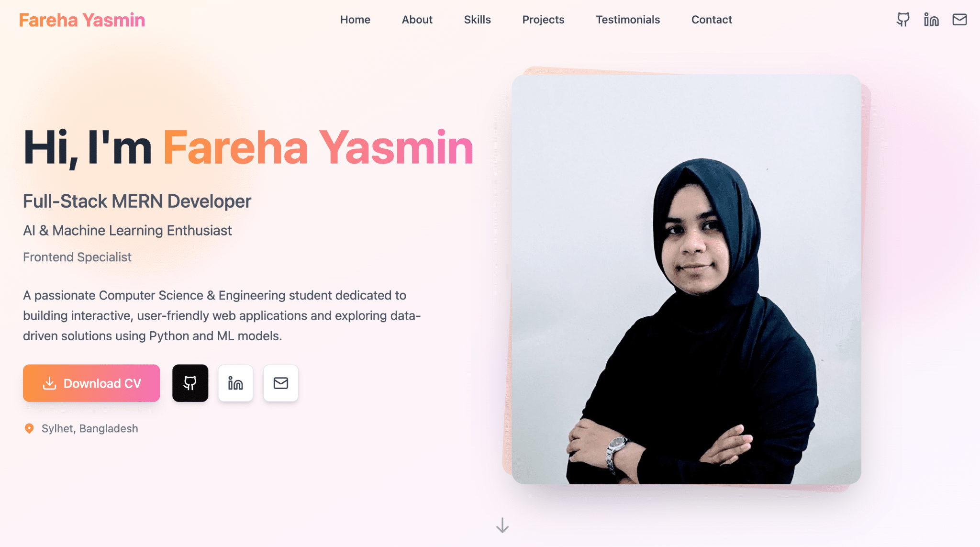The image size is (980, 547).
Task: Click the mail envelope icon in header
Action: pyautogui.click(x=959, y=20)
